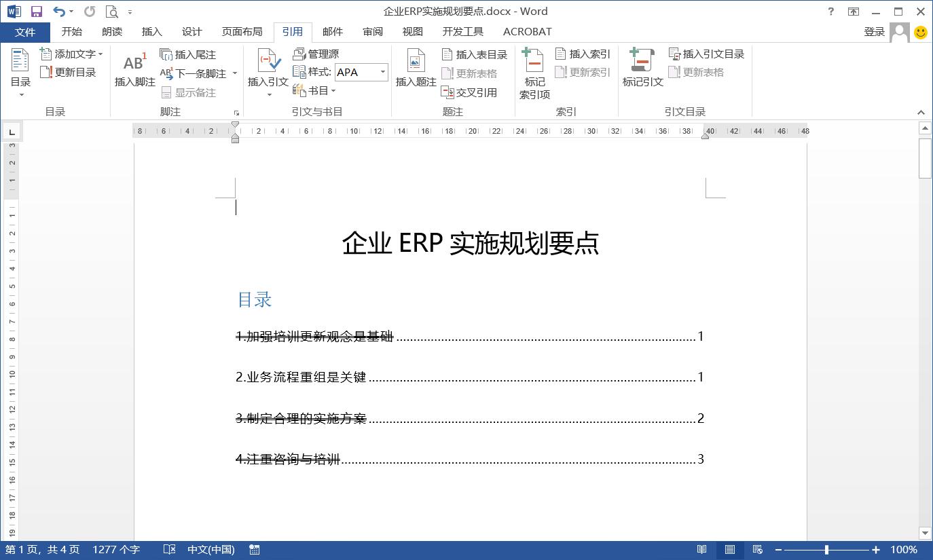Insert a caption with 插入题注

[x=416, y=69]
